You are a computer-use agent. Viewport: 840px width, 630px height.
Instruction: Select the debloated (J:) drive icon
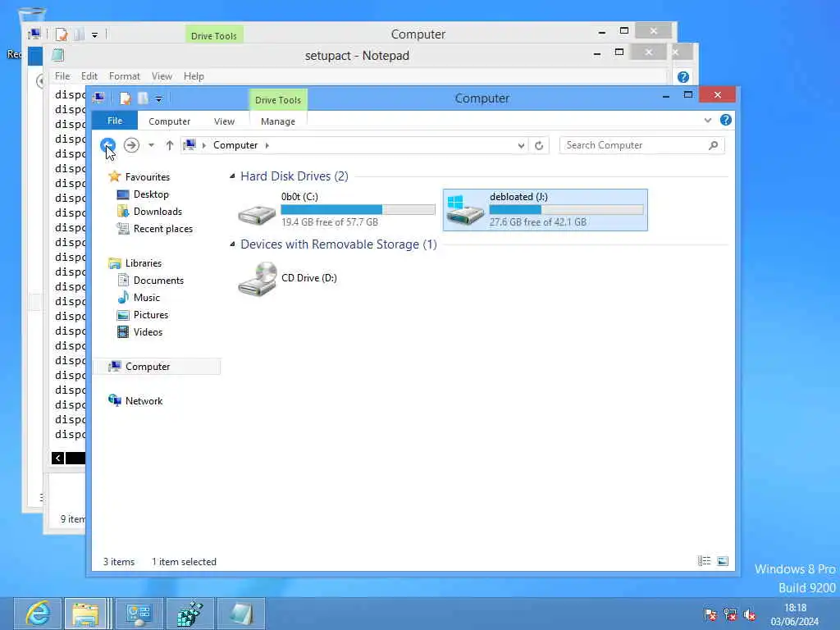[465, 210]
